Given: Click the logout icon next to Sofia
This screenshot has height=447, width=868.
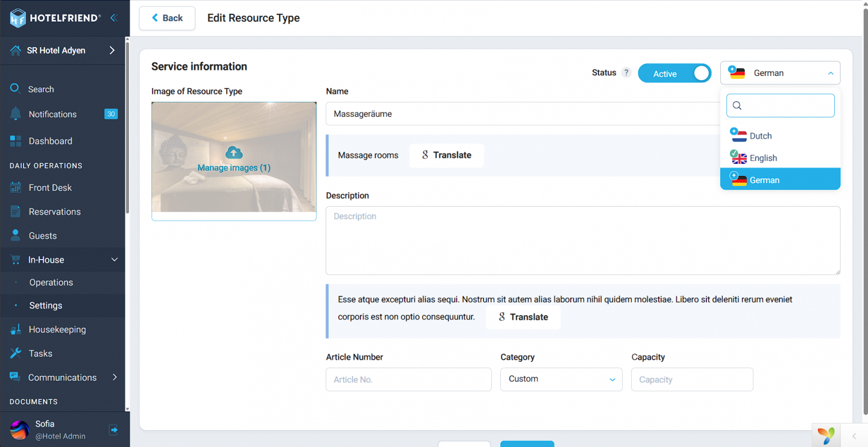Looking at the screenshot, I should click(113, 430).
